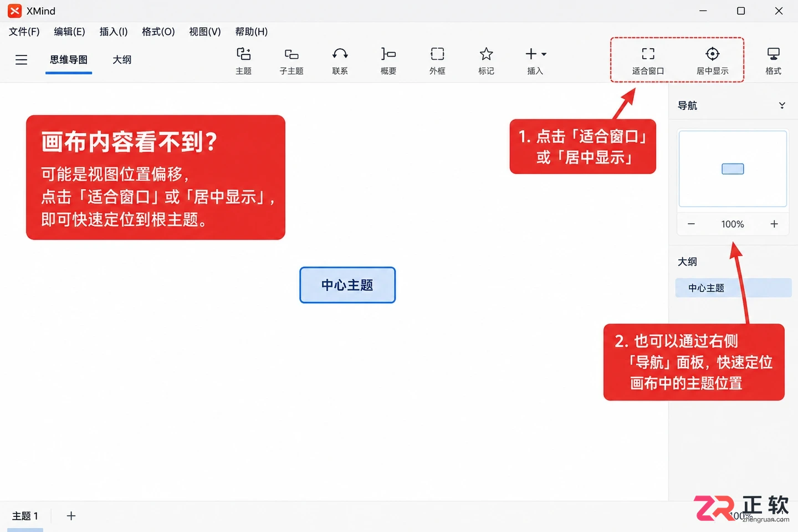
Task: Switch to Outline (大纲) tab
Action: 122,60
